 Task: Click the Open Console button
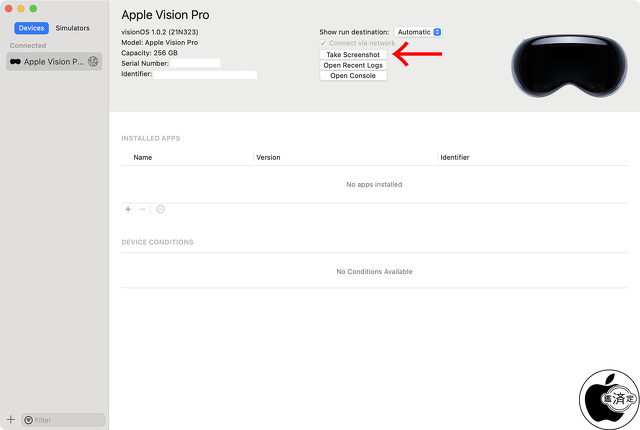coord(353,76)
